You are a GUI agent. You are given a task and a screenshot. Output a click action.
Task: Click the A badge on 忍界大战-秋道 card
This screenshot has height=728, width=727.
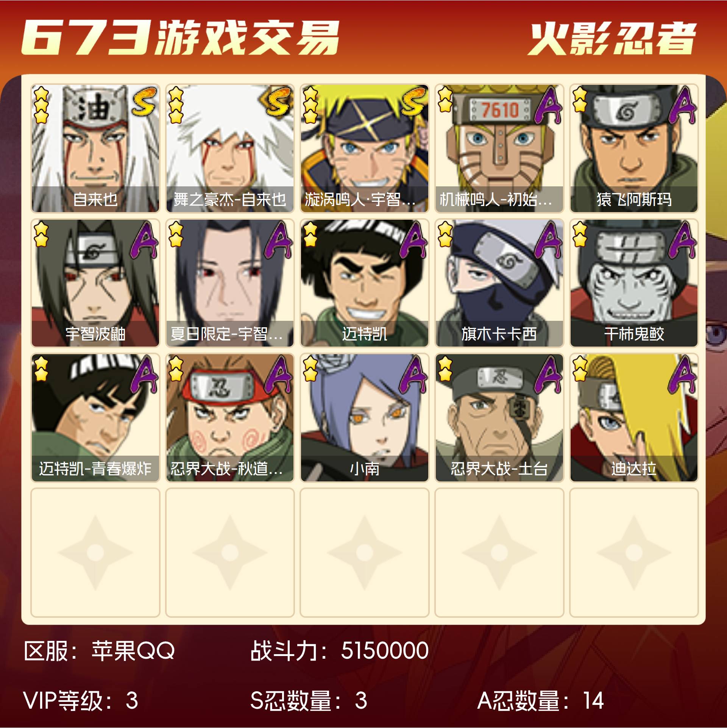(278, 374)
